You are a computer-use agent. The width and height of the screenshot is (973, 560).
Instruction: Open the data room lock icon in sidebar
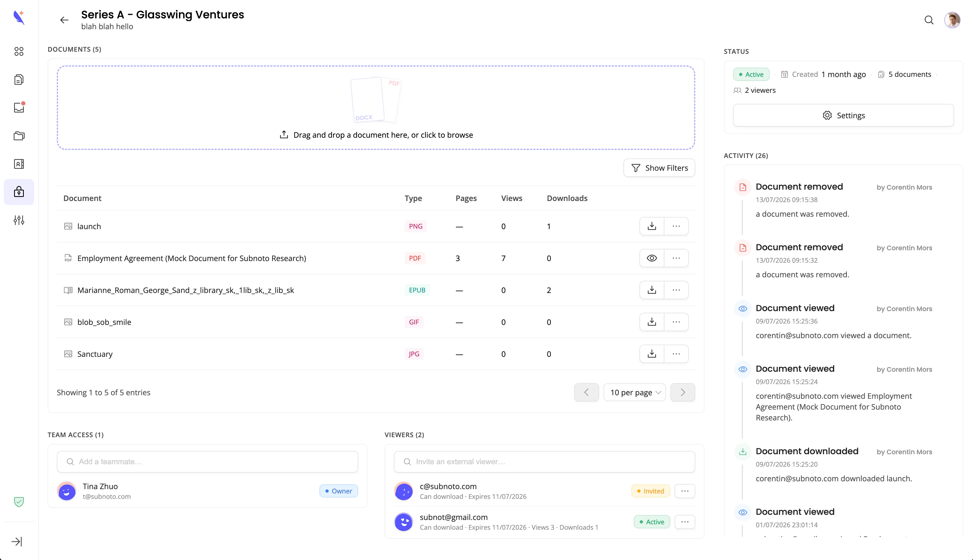point(19,192)
